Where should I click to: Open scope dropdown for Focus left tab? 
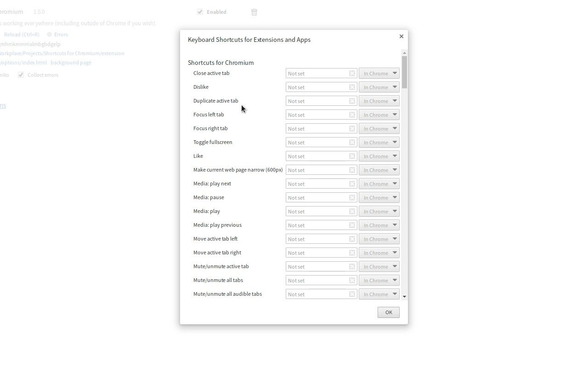379,115
